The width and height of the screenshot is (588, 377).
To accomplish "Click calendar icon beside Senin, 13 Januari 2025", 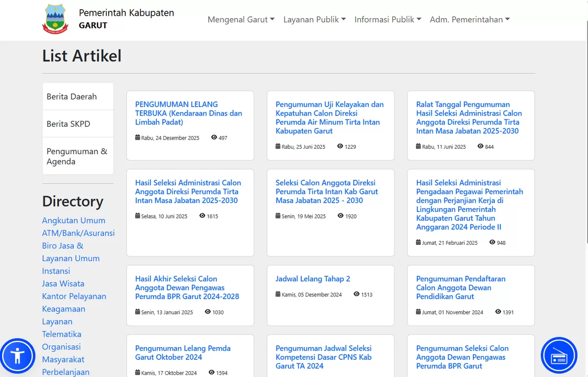I will pyautogui.click(x=138, y=312).
